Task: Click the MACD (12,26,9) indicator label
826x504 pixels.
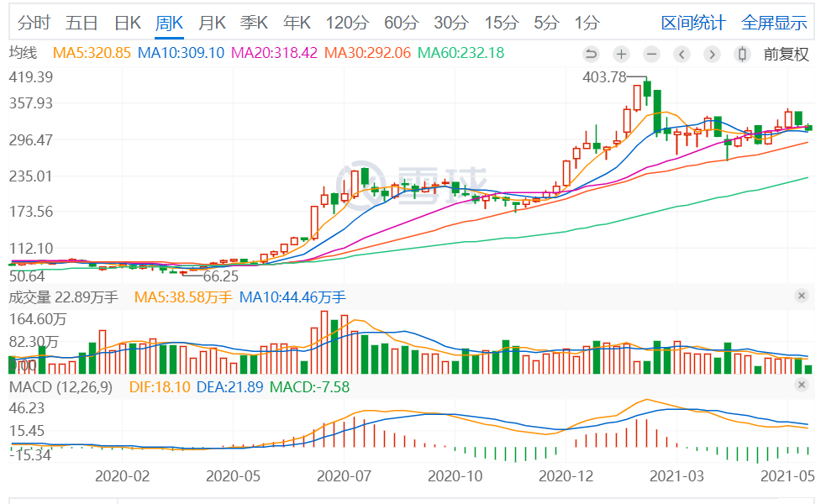Action: (x=61, y=387)
